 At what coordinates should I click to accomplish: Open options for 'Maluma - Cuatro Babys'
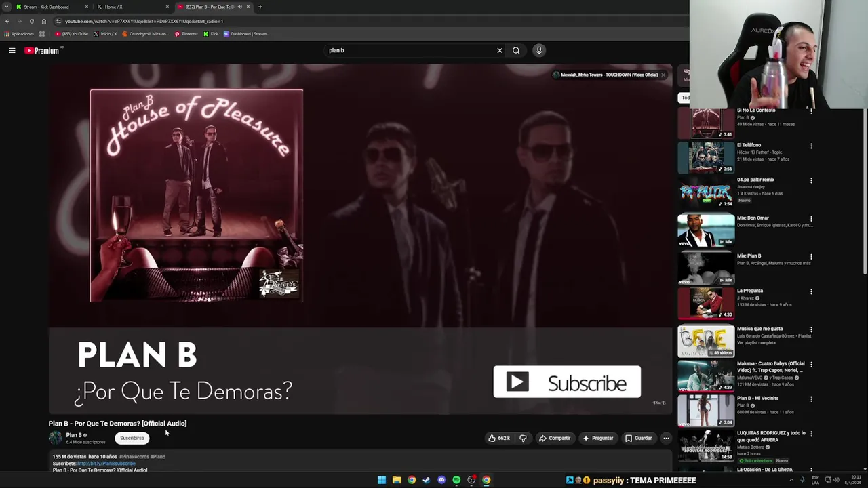pos(811,365)
